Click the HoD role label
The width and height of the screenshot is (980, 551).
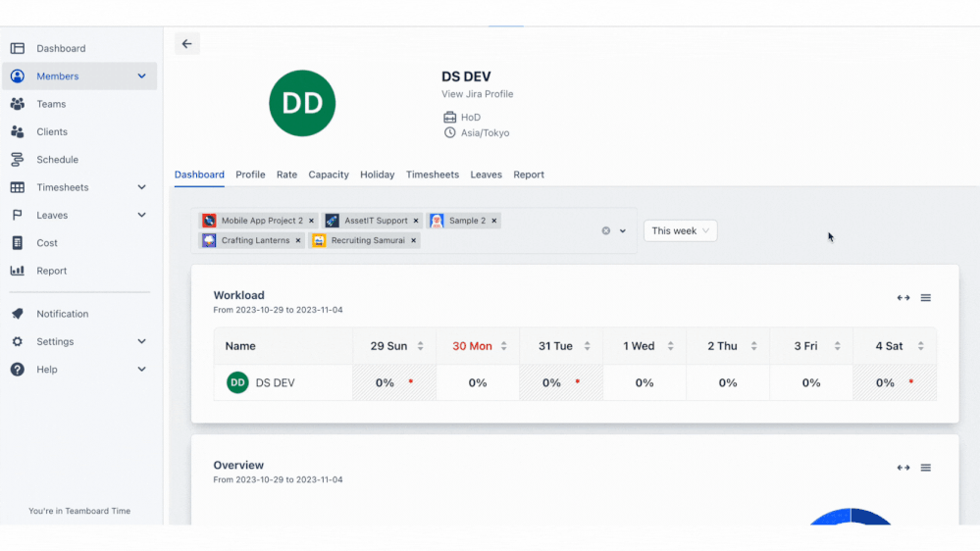click(471, 118)
